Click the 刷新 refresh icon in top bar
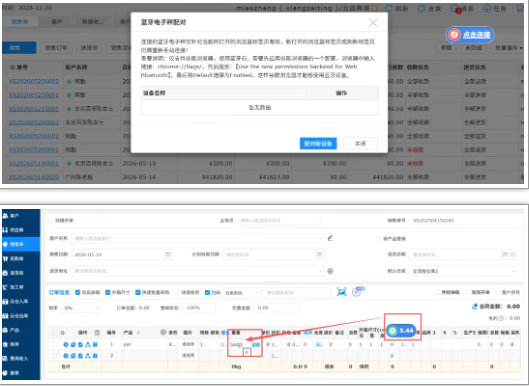This screenshot has width=529, height=386. click(389, 8)
